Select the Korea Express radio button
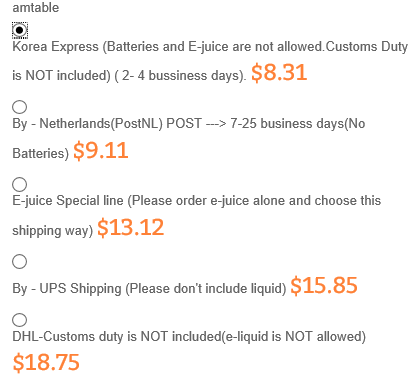 (x=20, y=30)
